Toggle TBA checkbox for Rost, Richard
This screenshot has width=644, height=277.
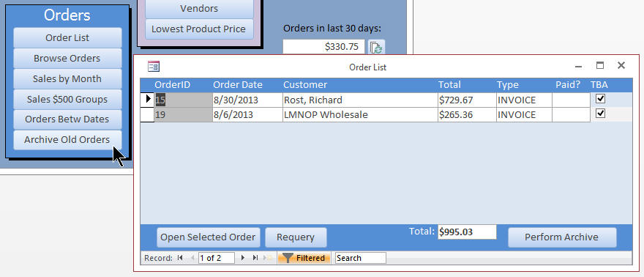point(601,99)
